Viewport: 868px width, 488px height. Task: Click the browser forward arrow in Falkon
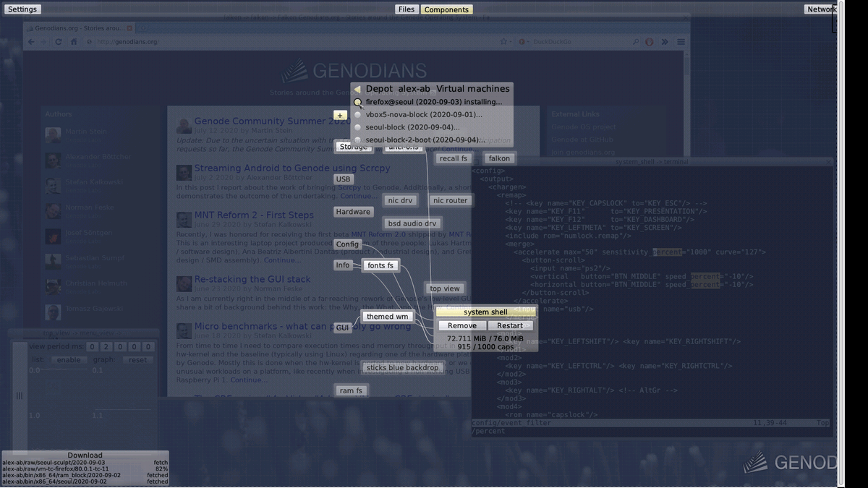(x=45, y=42)
